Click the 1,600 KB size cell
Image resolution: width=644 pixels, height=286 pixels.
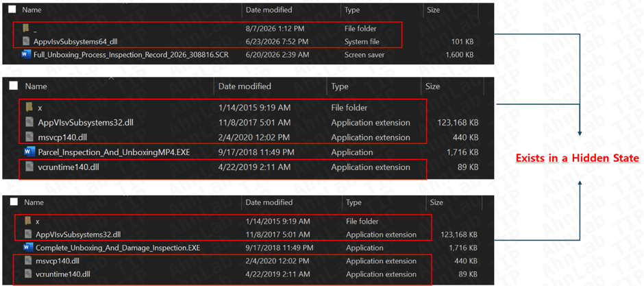click(x=459, y=54)
